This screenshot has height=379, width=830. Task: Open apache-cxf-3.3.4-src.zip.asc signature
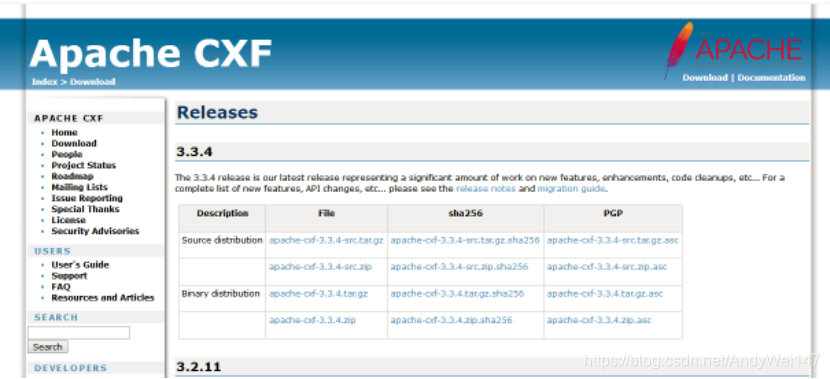click(607, 267)
